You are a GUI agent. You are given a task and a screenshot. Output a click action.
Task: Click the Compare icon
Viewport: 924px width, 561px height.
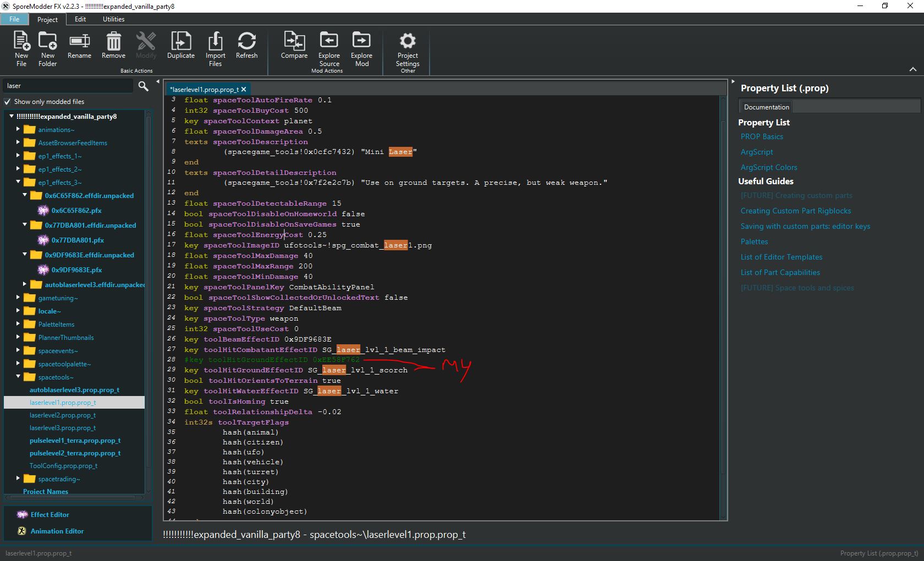tap(294, 41)
